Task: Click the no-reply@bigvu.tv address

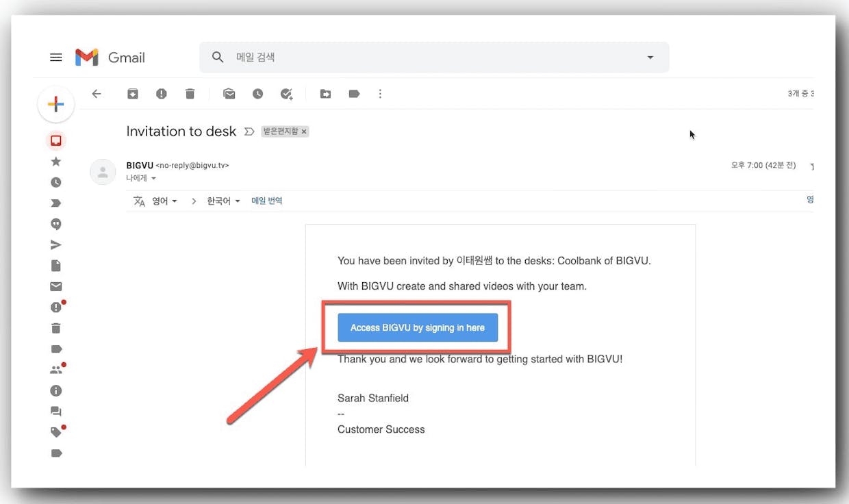Action: click(192, 166)
